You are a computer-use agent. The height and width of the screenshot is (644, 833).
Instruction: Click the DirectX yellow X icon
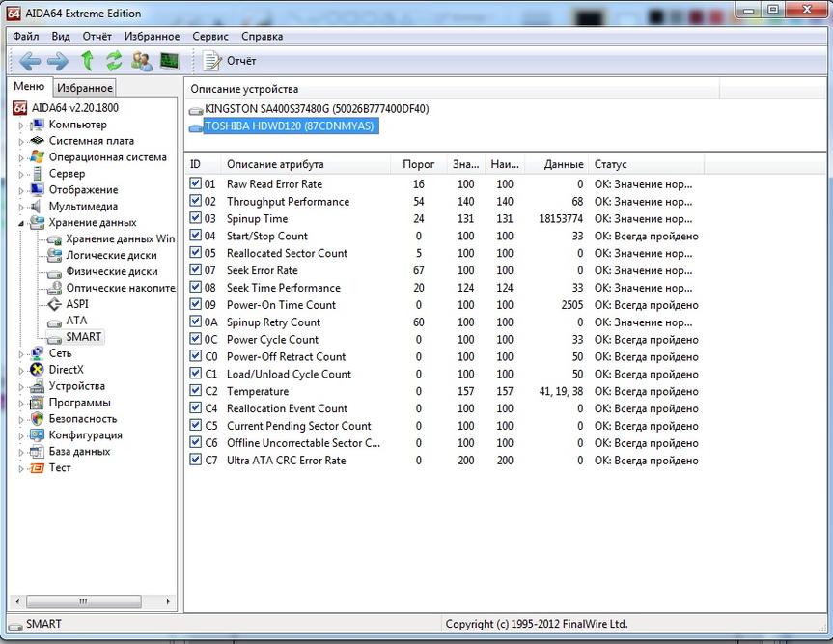[38, 370]
